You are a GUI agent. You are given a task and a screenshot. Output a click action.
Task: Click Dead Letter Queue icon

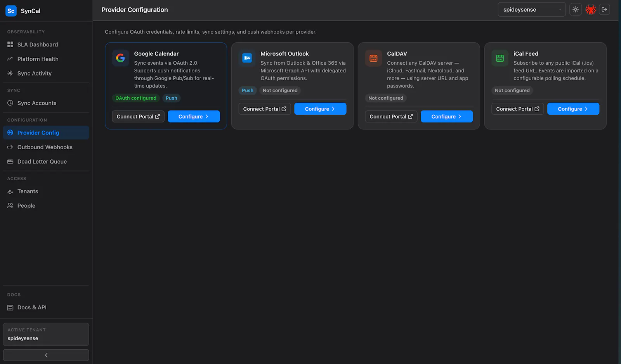(10, 162)
